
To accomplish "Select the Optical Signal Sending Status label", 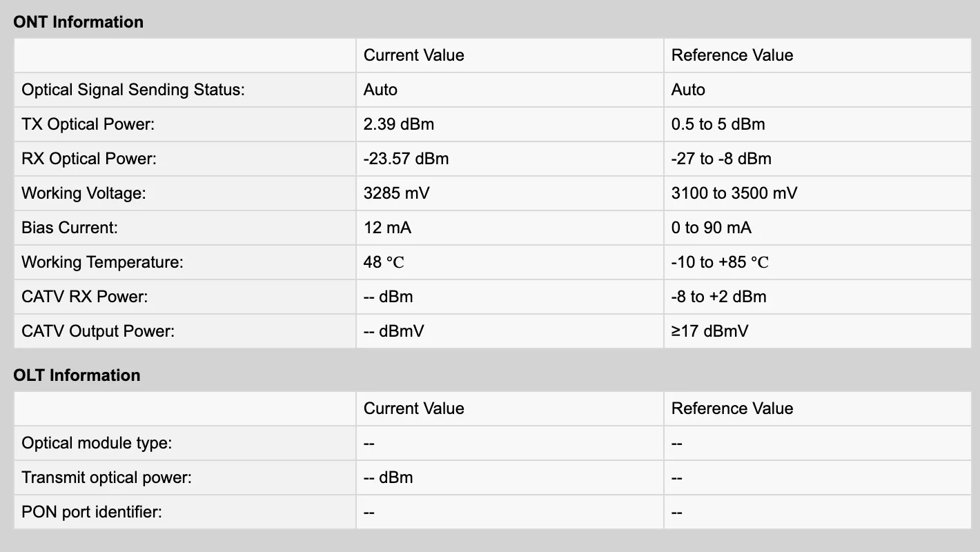I will click(x=133, y=90).
